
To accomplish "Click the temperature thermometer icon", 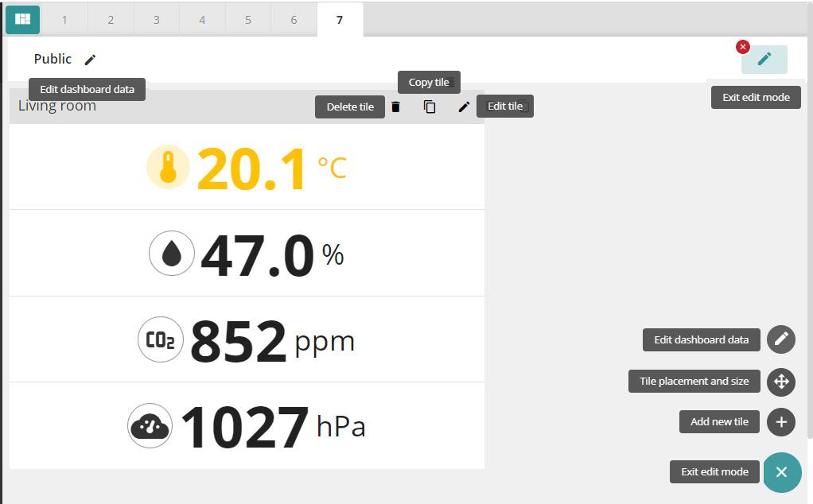I will (168, 168).
